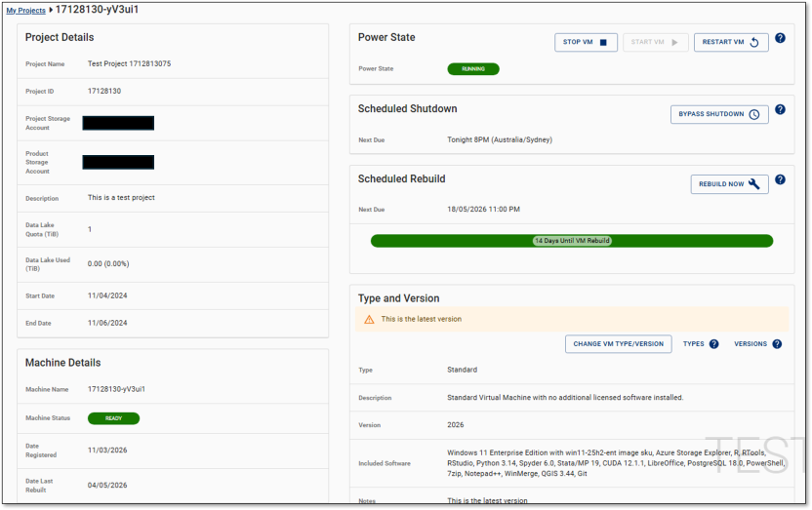
Task: Click the redacted Product Storage Account value
Action: pos(118,163)
